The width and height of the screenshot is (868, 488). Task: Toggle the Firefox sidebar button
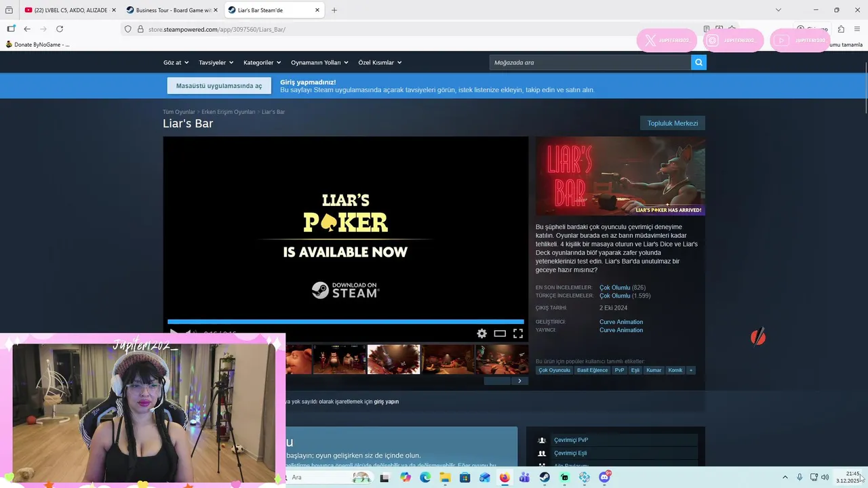pyautogui.click(x=11, y=29)
